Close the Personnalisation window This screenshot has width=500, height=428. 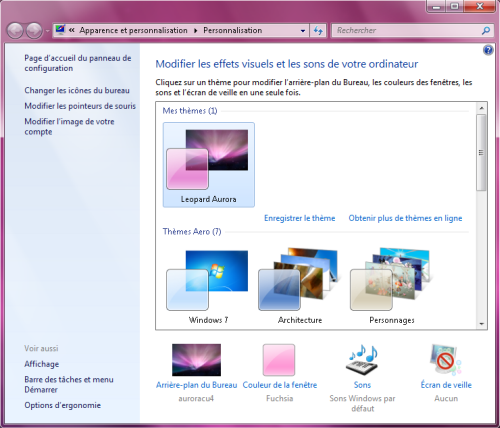tap(480, 6)
